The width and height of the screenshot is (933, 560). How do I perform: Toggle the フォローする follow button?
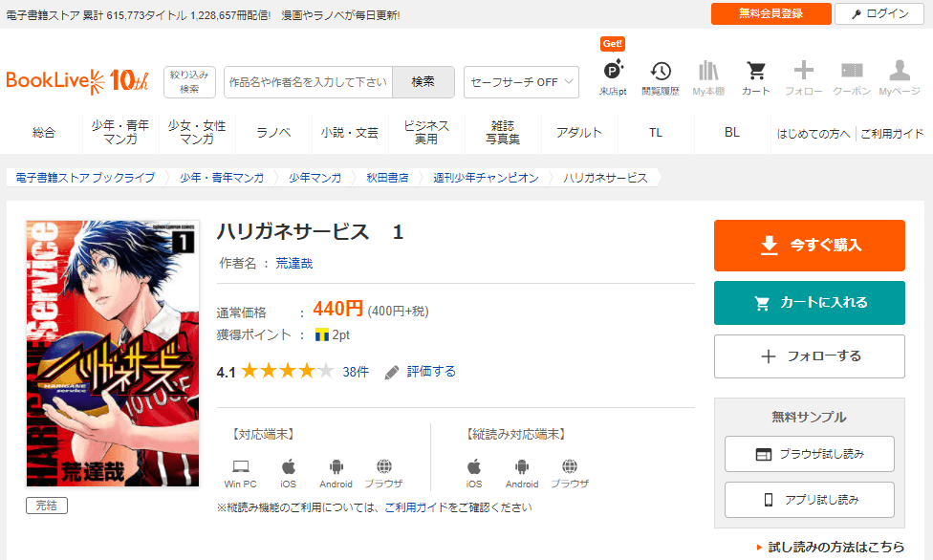(809, 356)
